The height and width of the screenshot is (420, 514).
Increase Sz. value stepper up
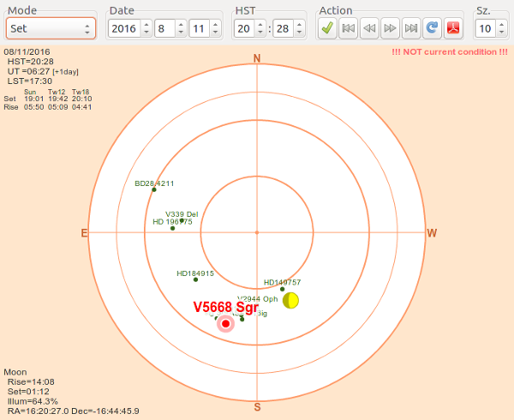(x=501, y=25)
